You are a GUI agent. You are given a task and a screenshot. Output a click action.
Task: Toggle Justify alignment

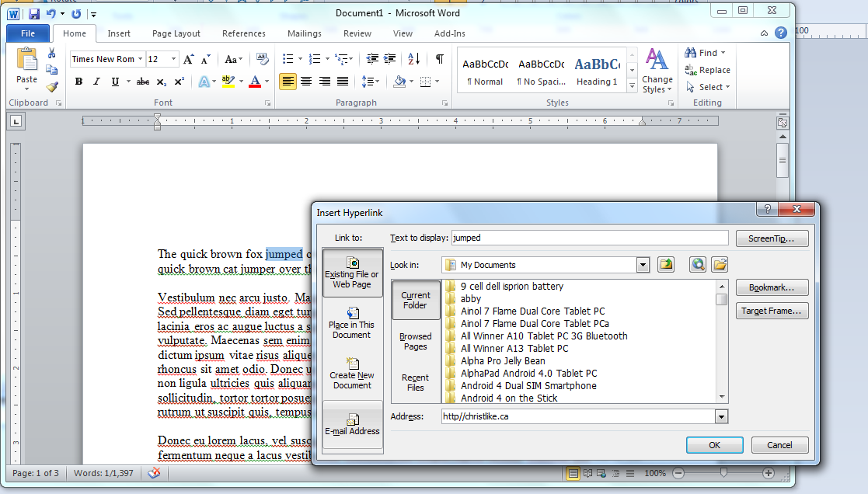[343, 82]
